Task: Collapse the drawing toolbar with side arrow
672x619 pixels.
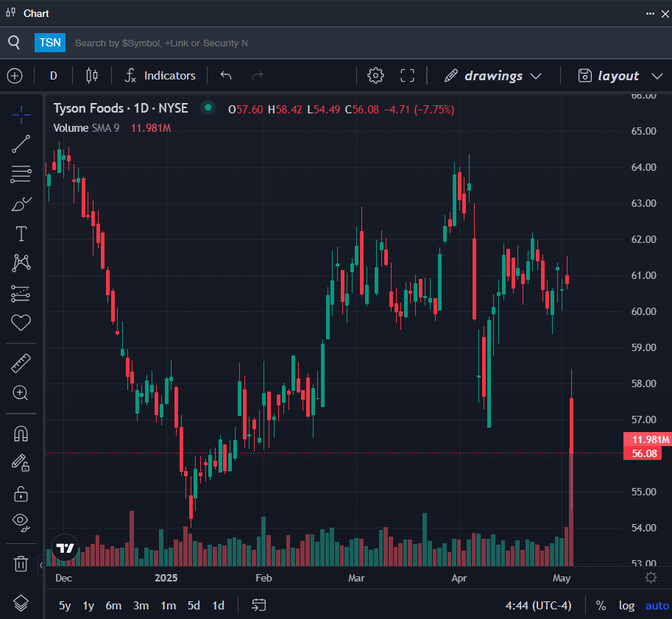Action: pyautogui.click(x=41, y=565)
